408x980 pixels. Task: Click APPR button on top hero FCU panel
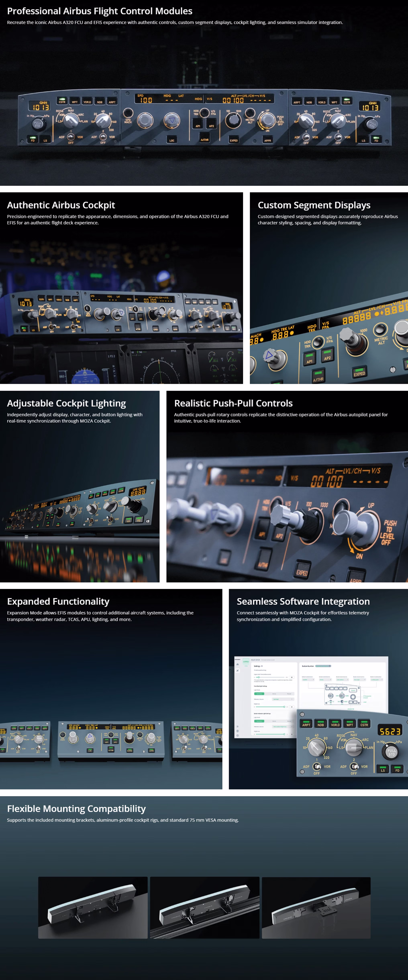click(267, 140)
